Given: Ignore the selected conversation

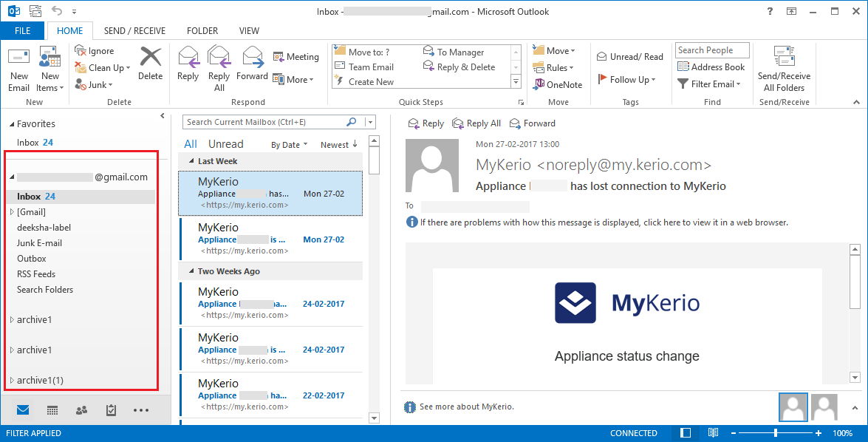Looking at the screenshot, I should (x=94, y=51).
